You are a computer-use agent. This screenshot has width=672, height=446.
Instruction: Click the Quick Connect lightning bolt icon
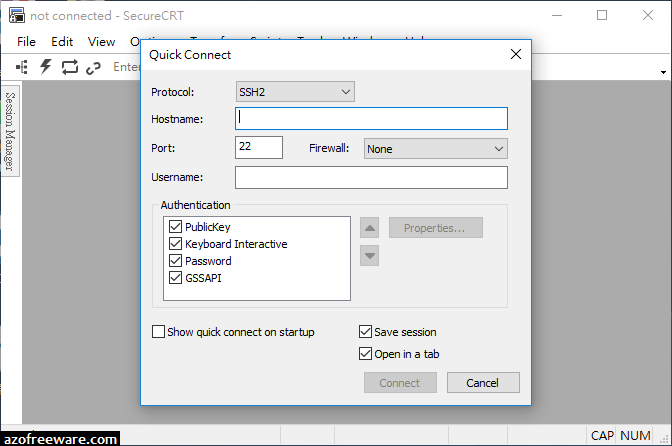pos(45,67)
